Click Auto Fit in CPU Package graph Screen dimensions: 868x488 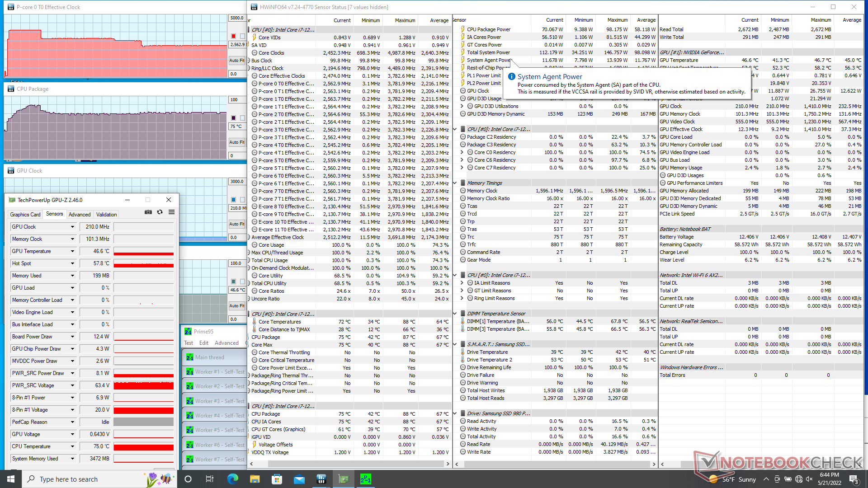coord(236,142)
